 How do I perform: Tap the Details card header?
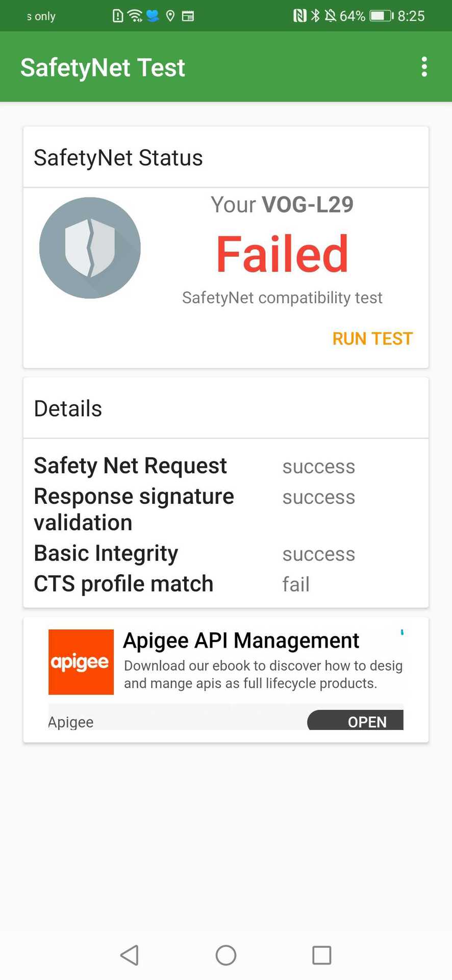[x=225, y=408]
